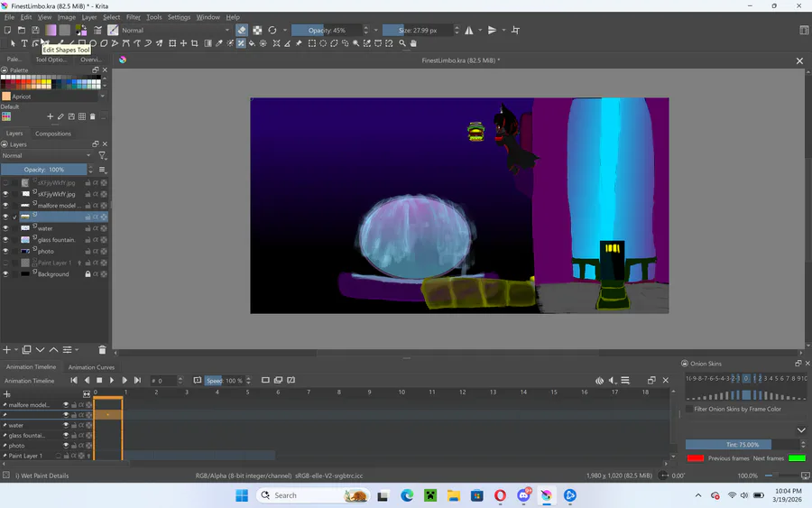Stop animation playback

click(x=99, y=381)
